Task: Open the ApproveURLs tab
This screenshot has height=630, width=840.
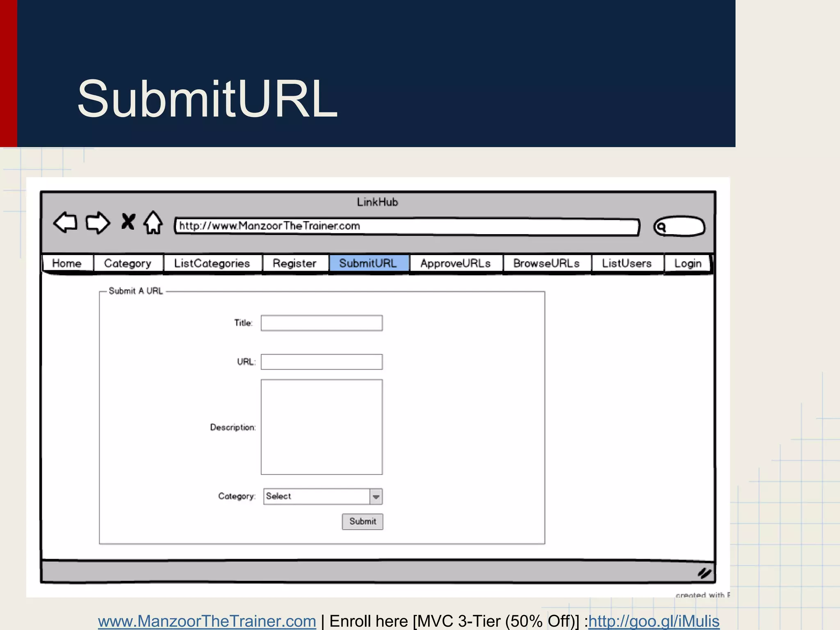Action: click(456, 263)
